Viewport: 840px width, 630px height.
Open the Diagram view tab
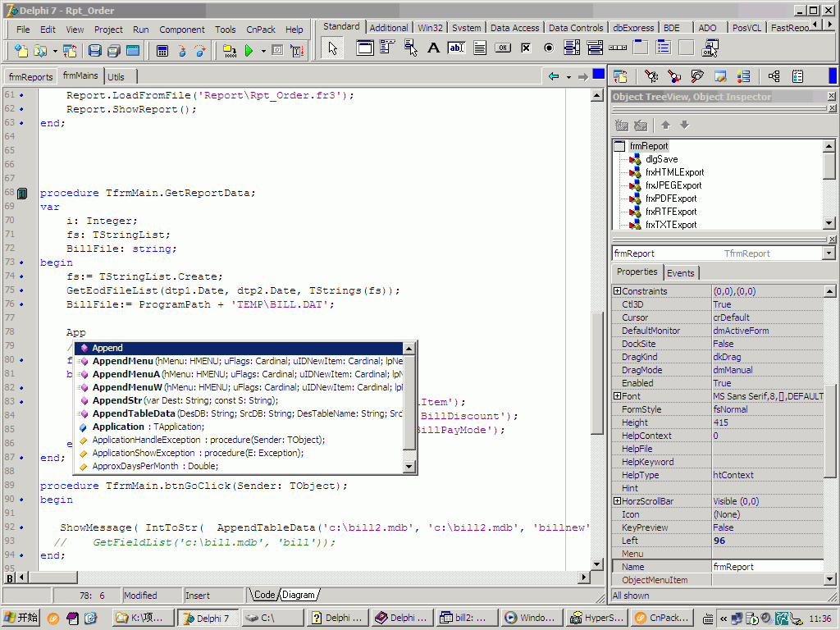coord(299,595)
